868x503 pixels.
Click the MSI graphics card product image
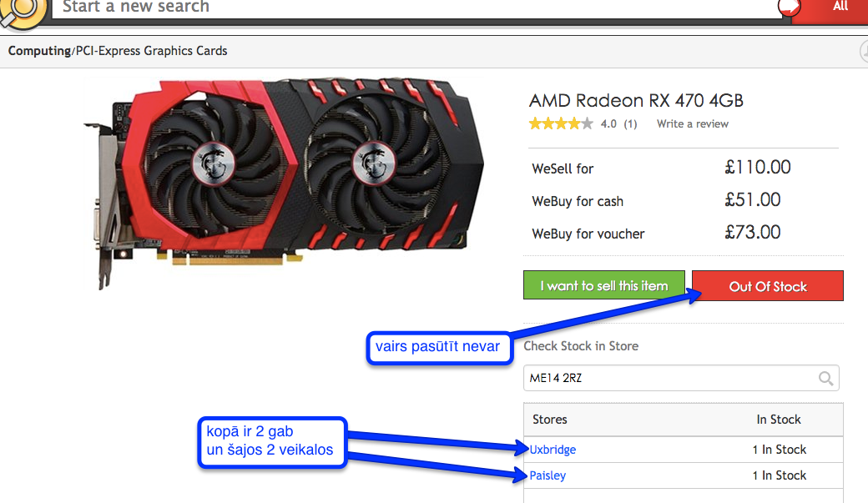tap(284, 183)
